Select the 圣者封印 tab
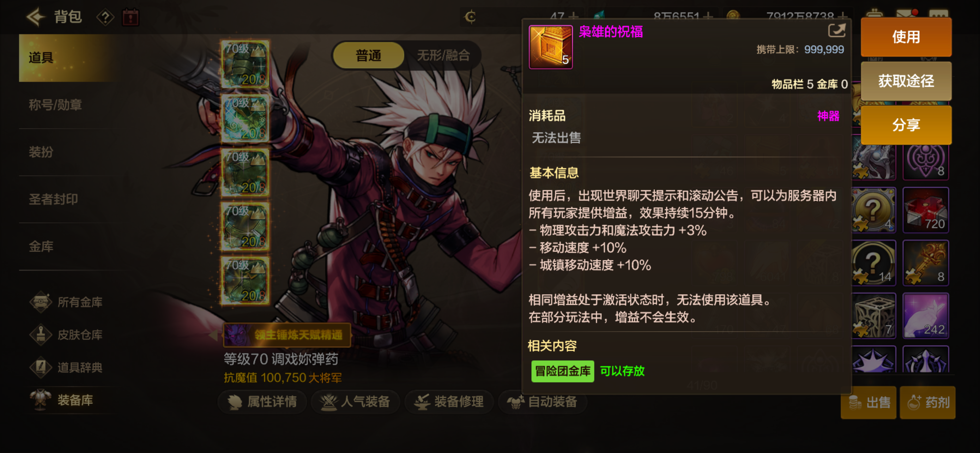Viewport: 980px width, 453px height. coord(53,199)
